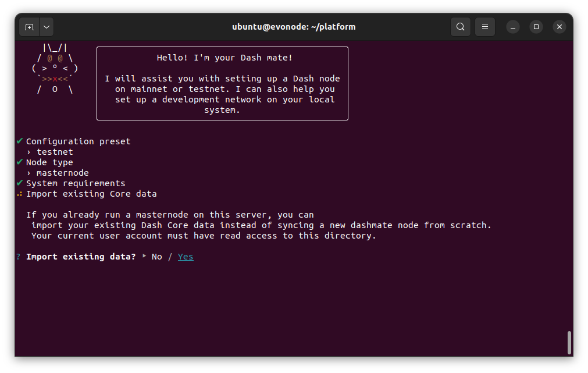Open the hamburger main menu
Image resolution: width=588 pixels, height=373 pixels.
485,27
